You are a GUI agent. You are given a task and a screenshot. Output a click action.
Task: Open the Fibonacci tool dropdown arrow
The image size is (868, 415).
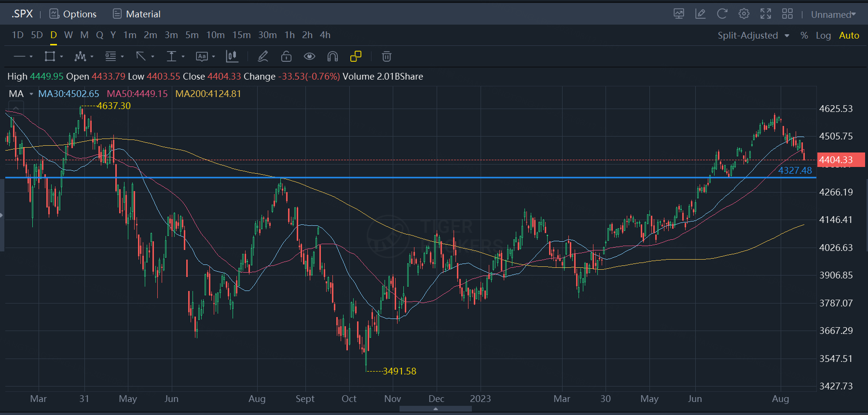122,57
